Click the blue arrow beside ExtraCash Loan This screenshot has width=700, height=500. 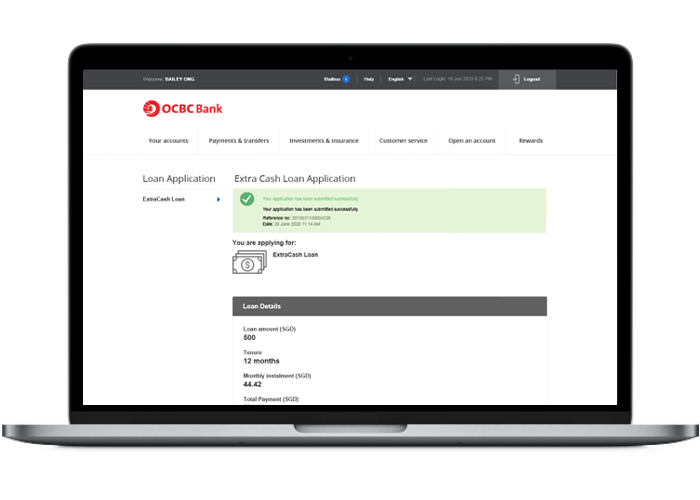click(218, 200)
